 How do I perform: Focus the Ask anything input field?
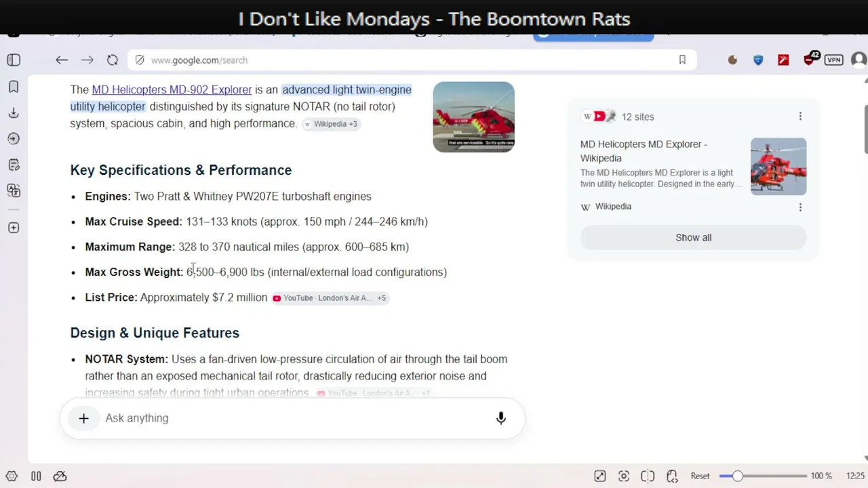pos(292,418)
